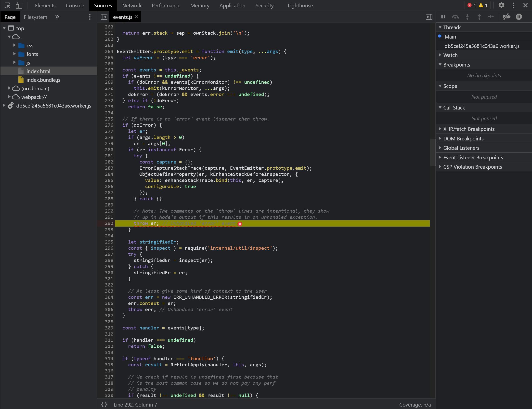Open DevTools settings gear

tap(501, 5)
